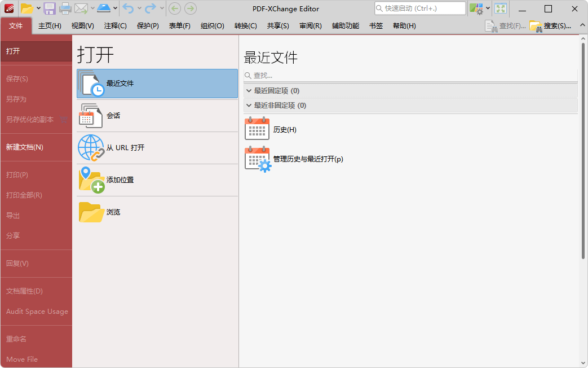Select 另存为 in the sidebar

[37, 99]
